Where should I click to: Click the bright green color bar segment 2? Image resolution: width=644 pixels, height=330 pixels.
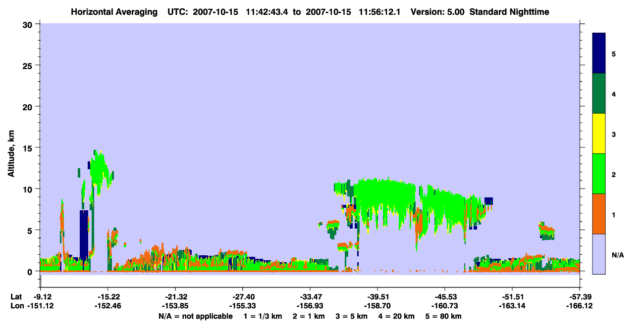coord(599,174)
